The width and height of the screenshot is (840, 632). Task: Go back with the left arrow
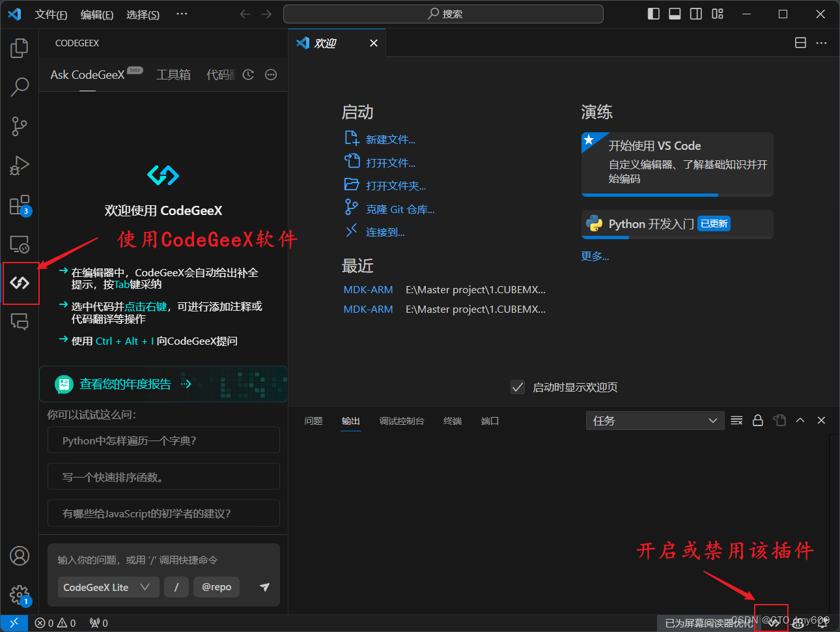pyautogui.click(x=245, y=14)
